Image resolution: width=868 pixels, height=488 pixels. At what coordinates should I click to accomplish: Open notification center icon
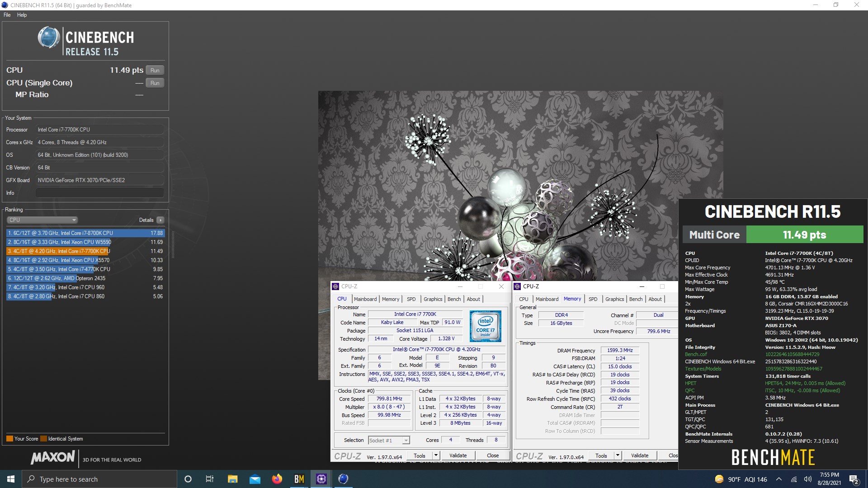coord(854,479)
